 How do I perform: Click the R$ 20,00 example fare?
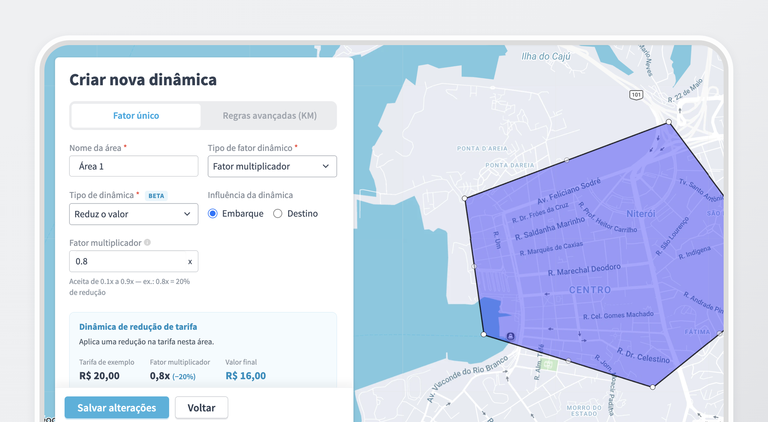[99, 375]
